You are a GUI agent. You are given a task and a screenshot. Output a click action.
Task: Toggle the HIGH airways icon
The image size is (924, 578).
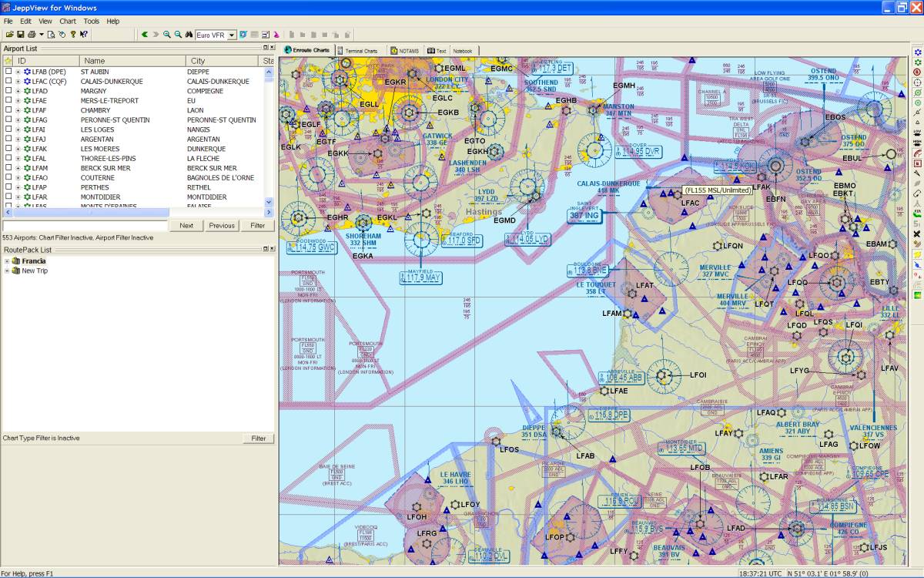click(917, 142)
